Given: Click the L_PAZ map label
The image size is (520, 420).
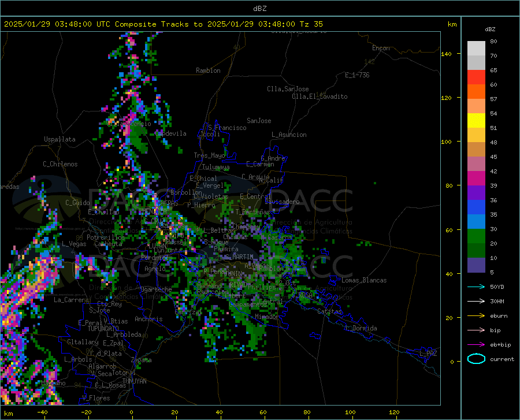Looking at the screenshot, I should [428, 354].
